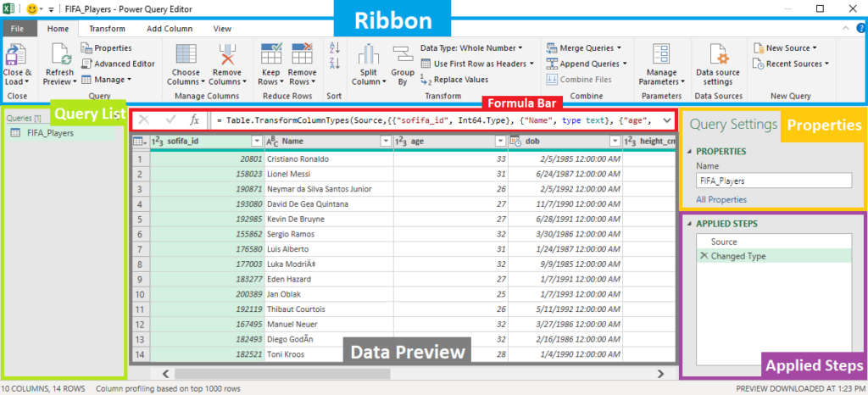The height and width of the screenshot is (395, 868).
Task: Click the Close & Load icon
Action: point(16,58)
